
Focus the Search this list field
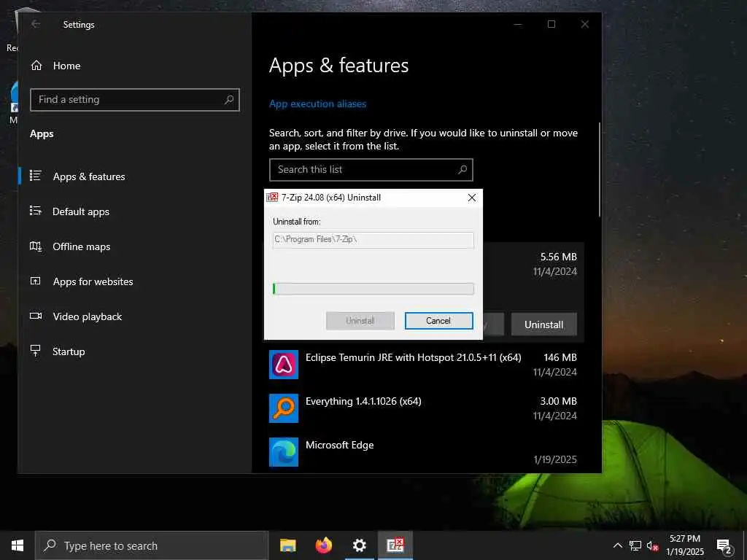click(x=371, y=169)
